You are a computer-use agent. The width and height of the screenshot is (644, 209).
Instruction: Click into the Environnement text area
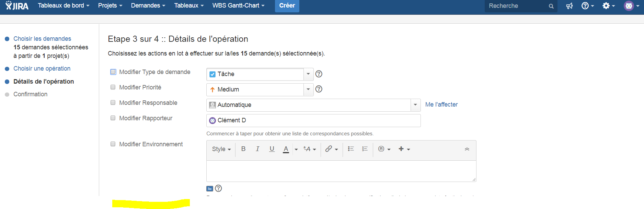[x=341, y=171]
